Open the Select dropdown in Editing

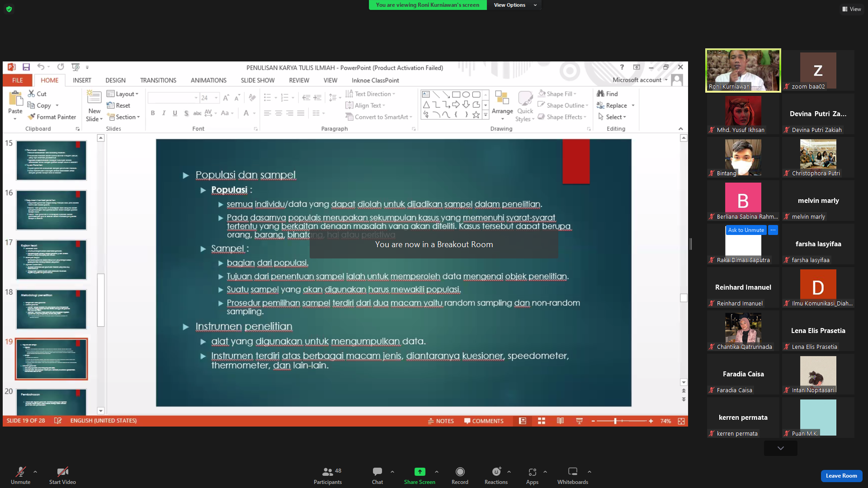pyautogui.click(x=612, y=117)
